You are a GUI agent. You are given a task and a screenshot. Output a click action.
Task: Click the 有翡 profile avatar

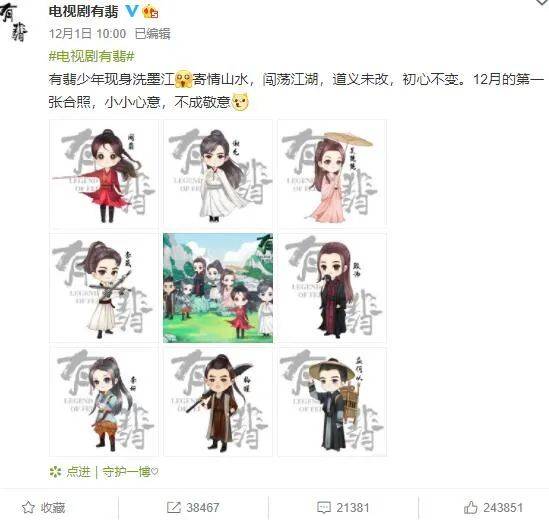click(14, 23)
